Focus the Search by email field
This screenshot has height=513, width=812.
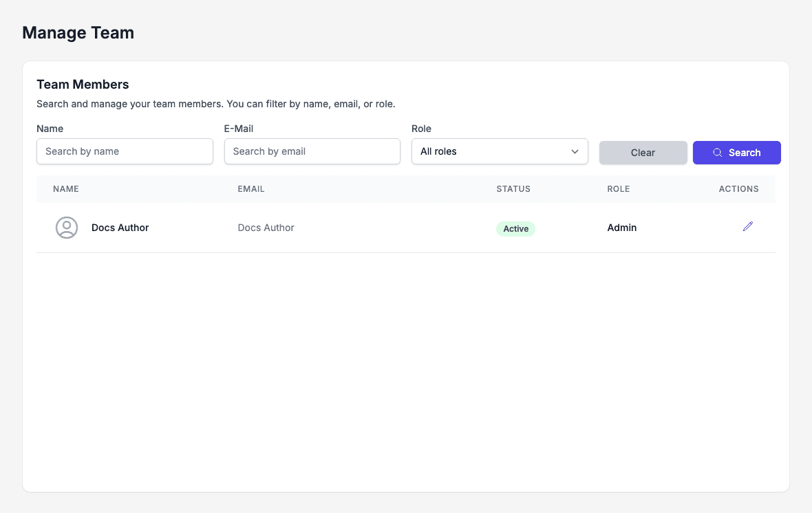point(312,151)
